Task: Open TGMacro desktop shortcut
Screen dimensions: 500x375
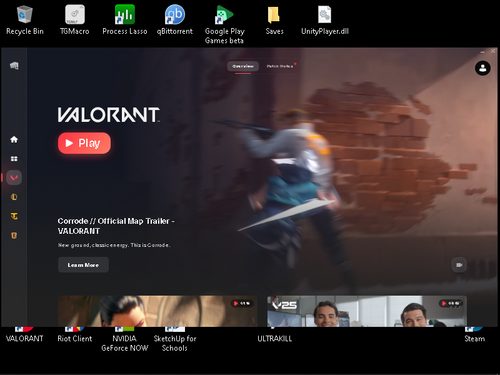Action: (x=75, y=20)
